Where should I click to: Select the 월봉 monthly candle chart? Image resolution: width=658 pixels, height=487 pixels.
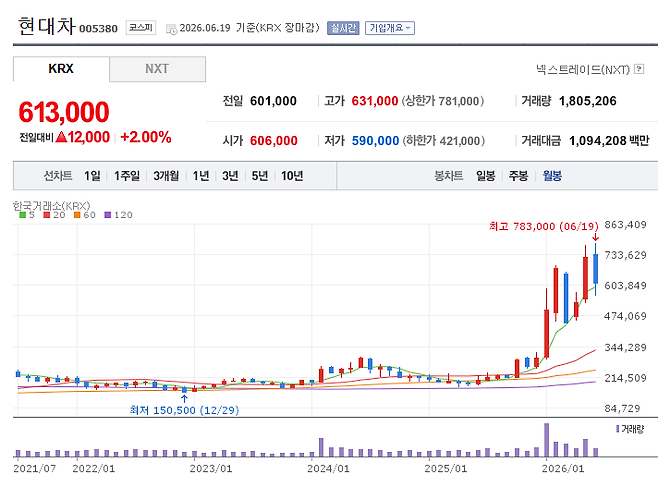(x=552, y=176)
